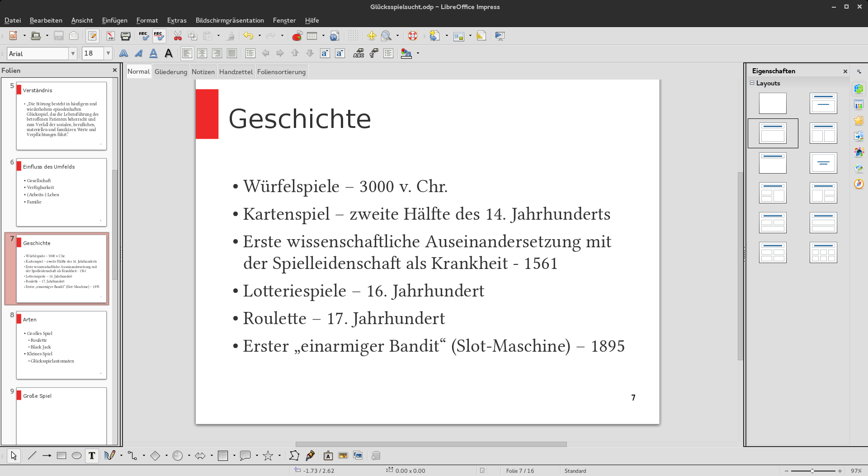Open the Bildschirmpräsentation menu
868x476 pixels.
230,20
